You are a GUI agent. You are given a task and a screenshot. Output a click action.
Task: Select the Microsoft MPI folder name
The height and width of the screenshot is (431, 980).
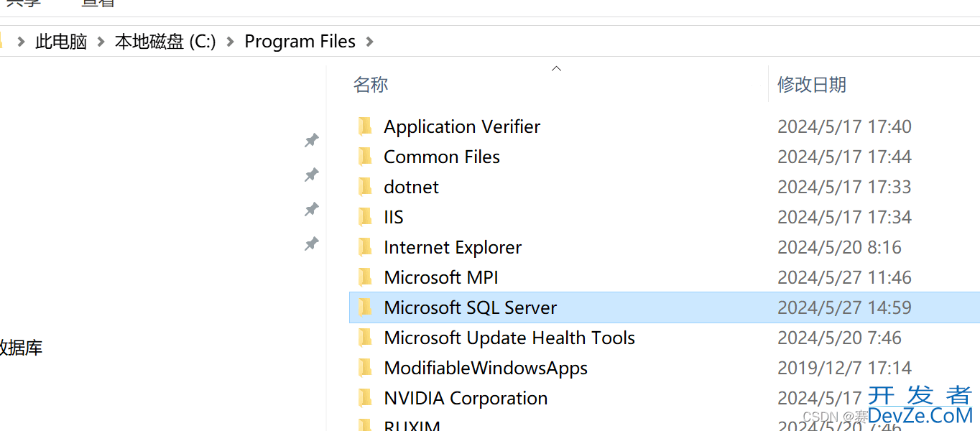click(x=441, y=277)
